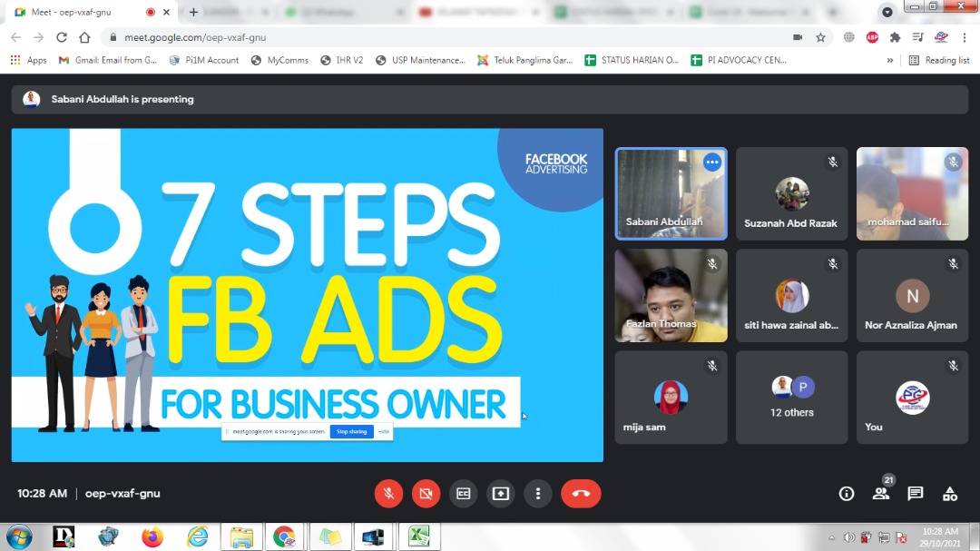Bookmark this page with star icon
Image resolution: width=980 pixels, height=551 pixels.
820,37
